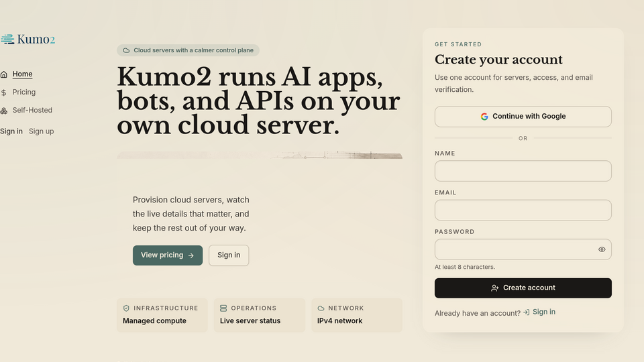
Task: Select the Managed compute card
Action: coord(162,315)
